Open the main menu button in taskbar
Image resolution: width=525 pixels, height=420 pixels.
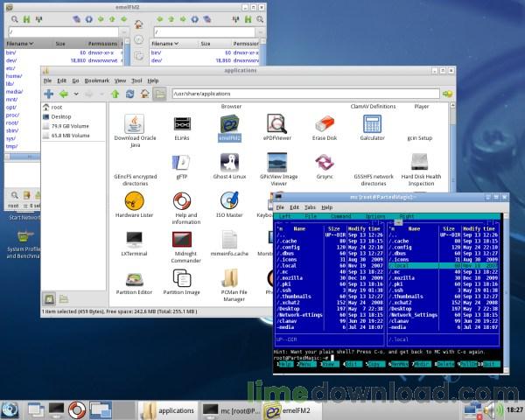(10, 410)
